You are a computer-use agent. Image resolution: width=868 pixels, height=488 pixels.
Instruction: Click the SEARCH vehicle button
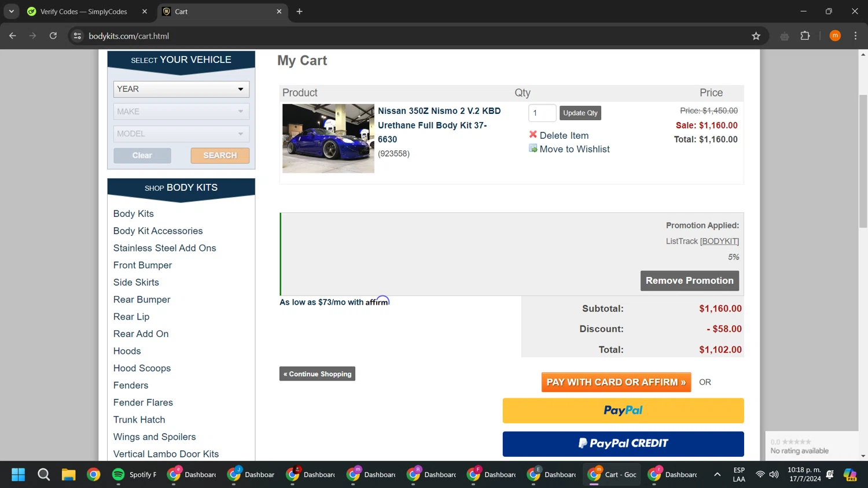click(x=220, y=156)
